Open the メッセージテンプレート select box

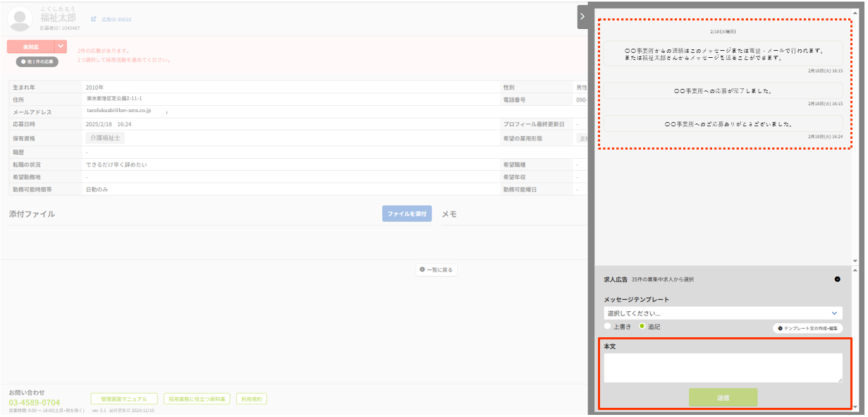pos(723,313)
